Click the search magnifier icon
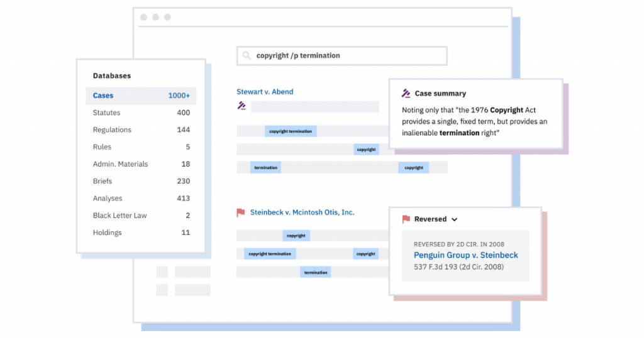The image size is (644, 338). [246, 56]
